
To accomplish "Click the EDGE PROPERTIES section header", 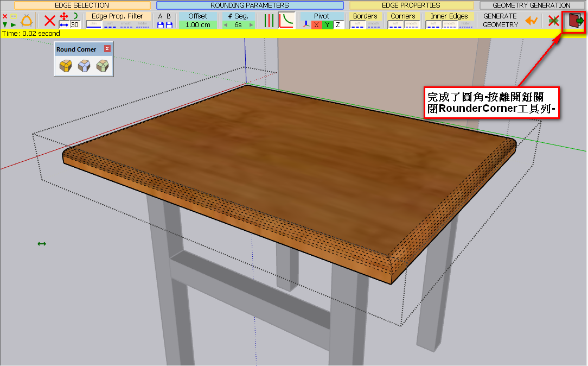I will pos(411,5).
